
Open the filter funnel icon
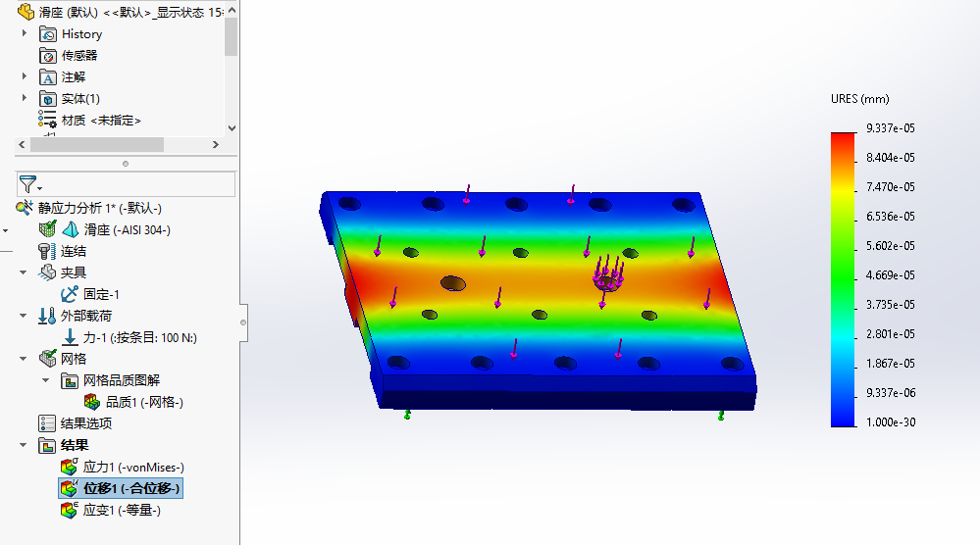click(26, 183)
